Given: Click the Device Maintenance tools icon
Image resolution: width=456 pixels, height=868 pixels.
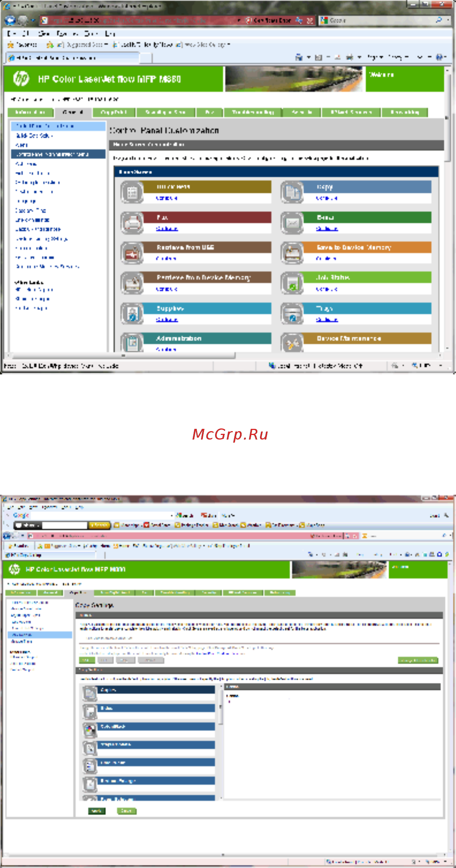Looking at the screenshot, I should pos(292,342).
